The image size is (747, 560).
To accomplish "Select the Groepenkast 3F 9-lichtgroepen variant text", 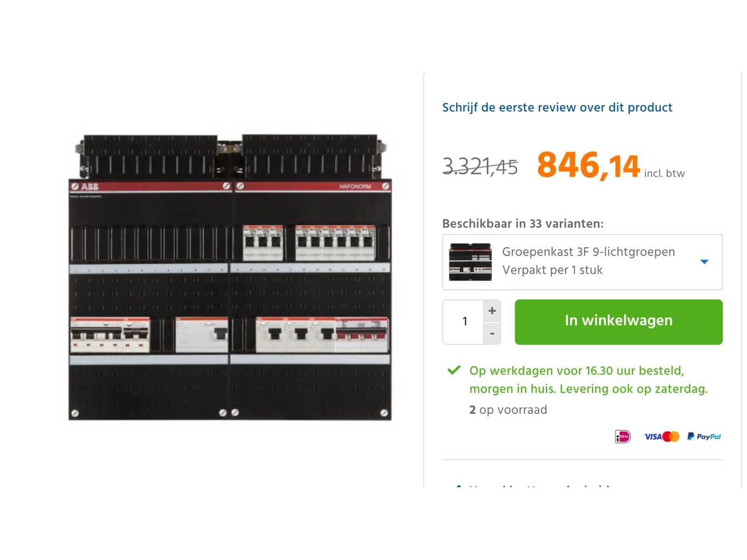I will pyautogui.click(x=588, y=252).
